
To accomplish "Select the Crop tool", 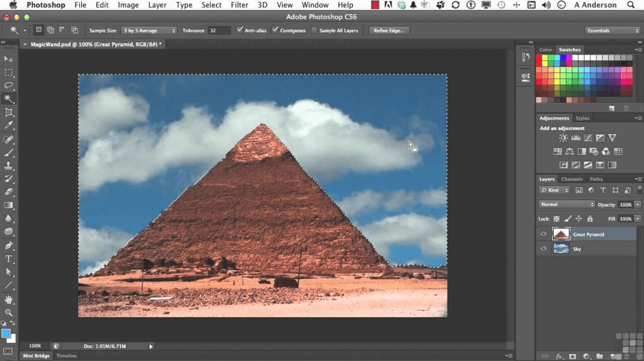I will [x=8, y=112].
